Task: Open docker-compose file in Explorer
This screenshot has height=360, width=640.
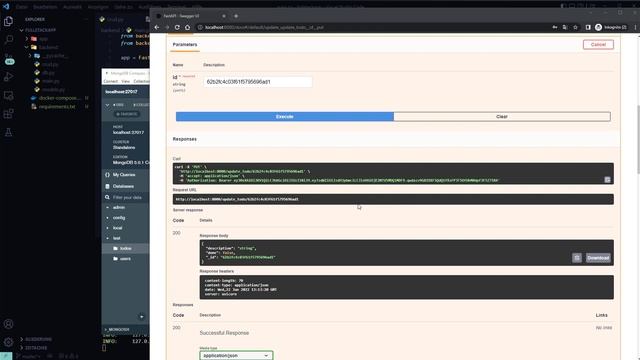Action: pyautogui.click(x=59, y=98)
